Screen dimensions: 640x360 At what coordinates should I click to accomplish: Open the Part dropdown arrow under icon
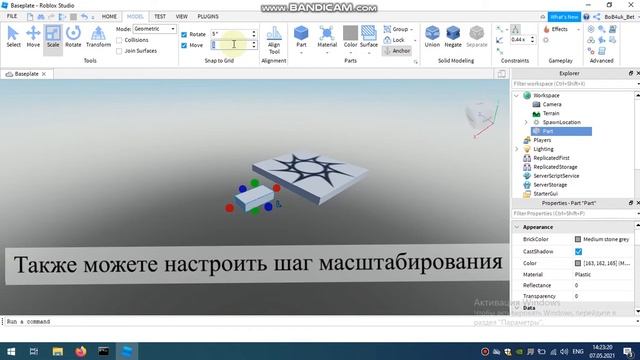coord(301,53)
